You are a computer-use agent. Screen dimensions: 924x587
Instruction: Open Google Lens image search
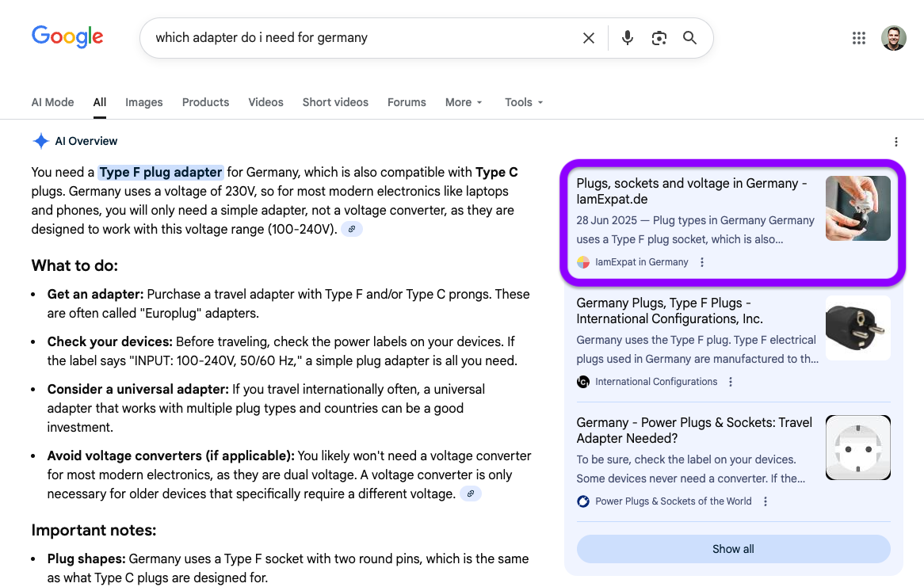(x=659, y=38)
